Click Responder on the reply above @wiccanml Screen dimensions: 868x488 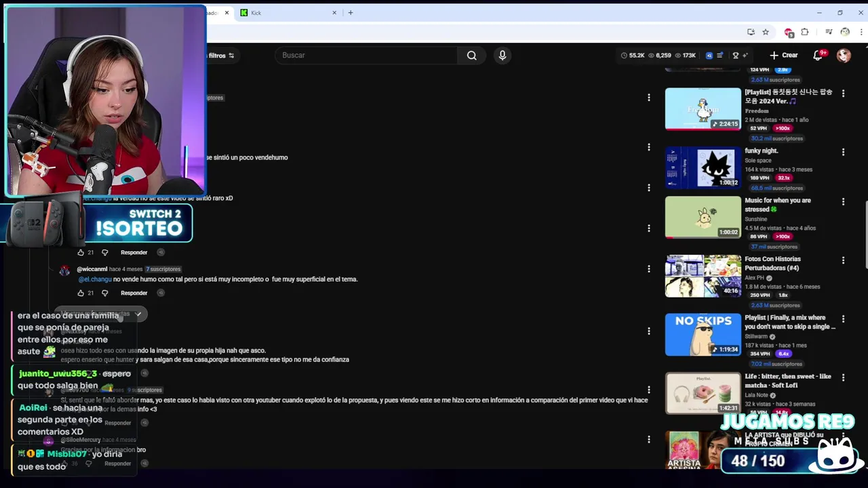pos(134,252)
